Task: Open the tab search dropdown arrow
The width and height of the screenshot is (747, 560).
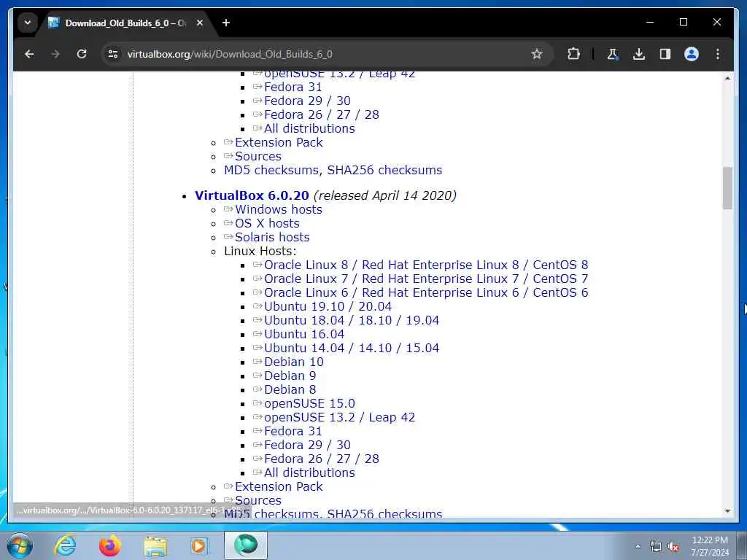Action: pyautogui.click(x=28, y=23)
